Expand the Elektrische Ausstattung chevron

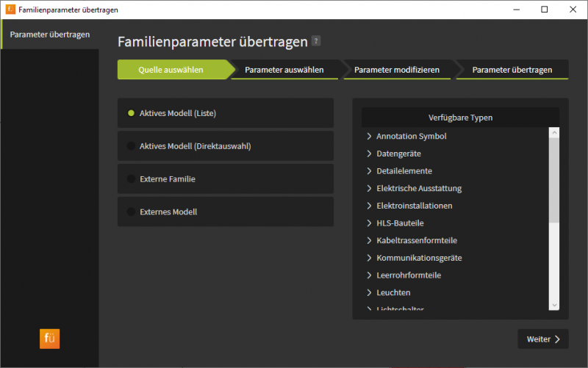370,189
